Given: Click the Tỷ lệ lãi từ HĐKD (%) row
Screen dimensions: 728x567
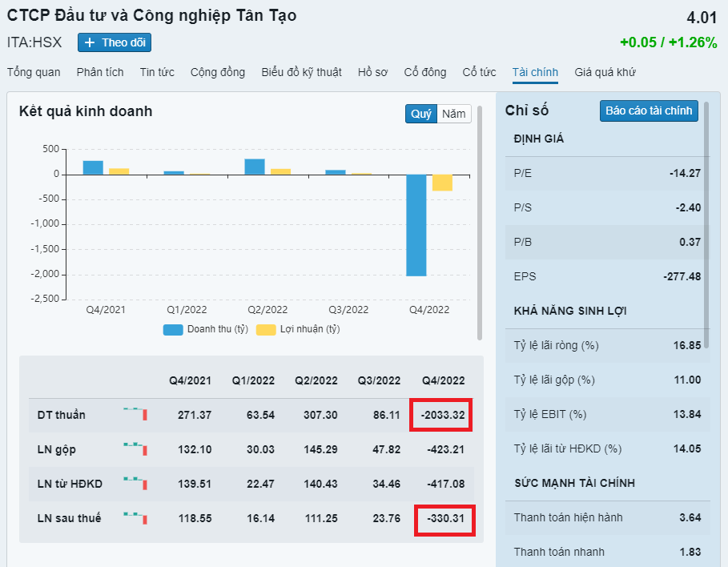Looking at the screenshot, I should 607,449.
